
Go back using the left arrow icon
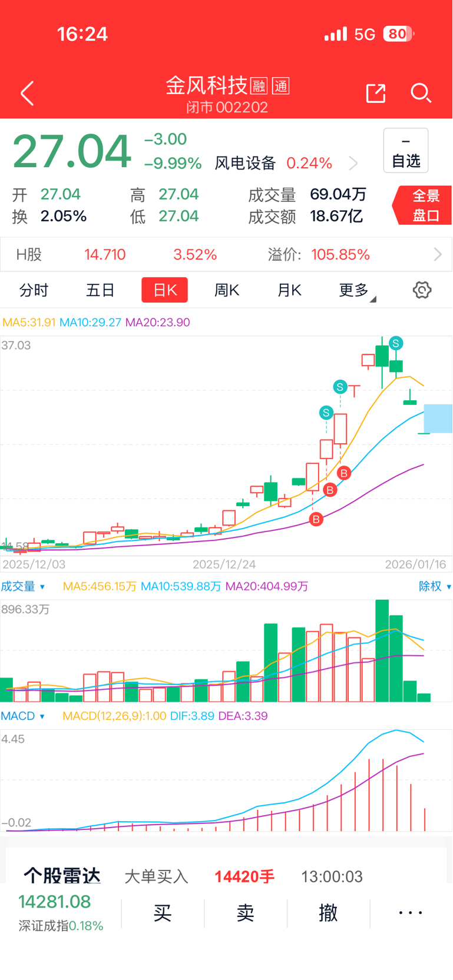tap(27, 93)
